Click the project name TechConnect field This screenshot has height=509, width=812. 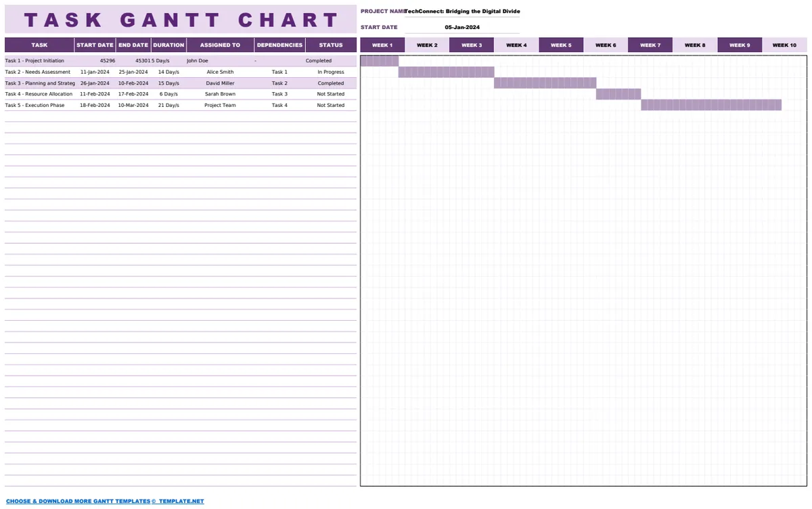click(x=463, y=12)
